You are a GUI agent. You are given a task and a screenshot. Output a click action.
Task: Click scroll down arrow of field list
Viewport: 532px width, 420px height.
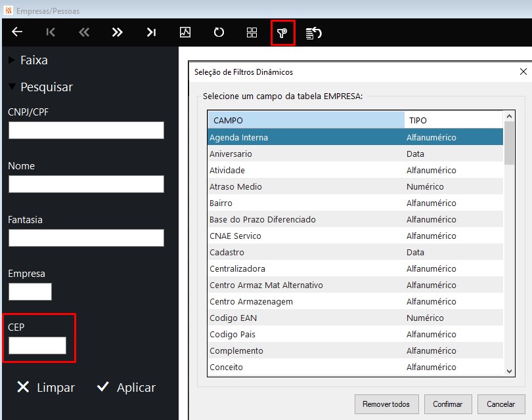[509, 371]
